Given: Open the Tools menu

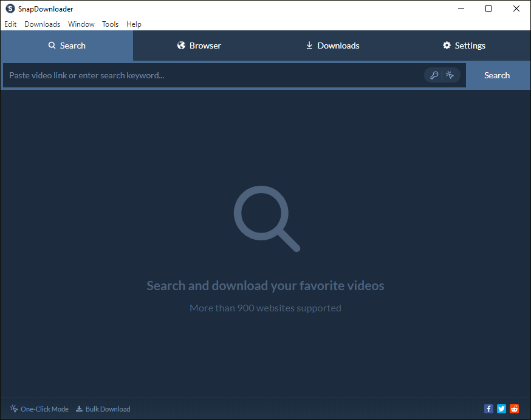Looking at the screenshot, I should (x=111, y=24).
